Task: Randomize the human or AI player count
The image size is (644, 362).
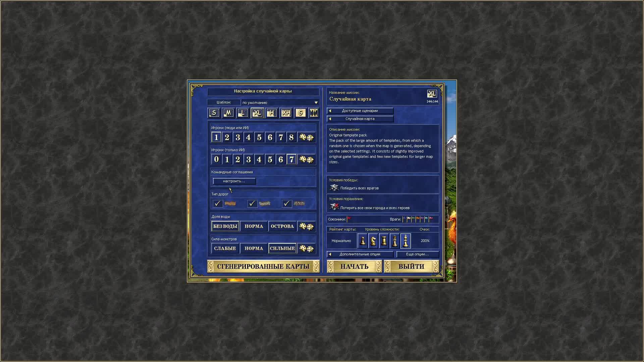Action: (x=306, y=137)
